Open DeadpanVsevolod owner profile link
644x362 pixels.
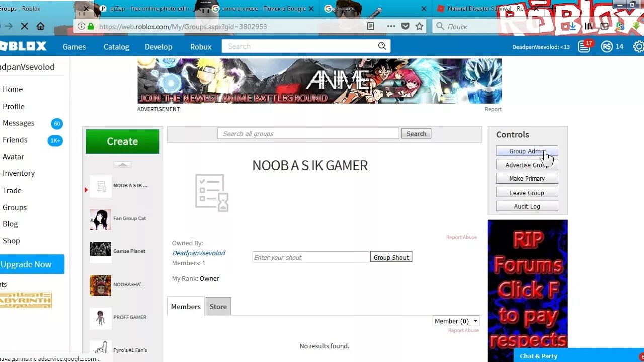tap(199, 253)
